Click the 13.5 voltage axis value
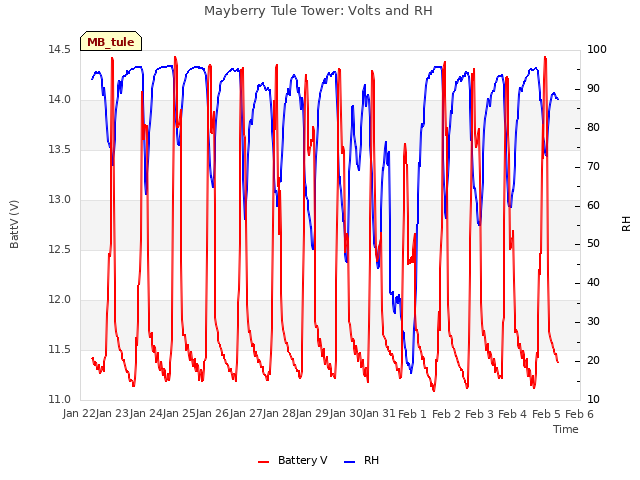This screenshot has width=640, height=480. tap(60, 150)
